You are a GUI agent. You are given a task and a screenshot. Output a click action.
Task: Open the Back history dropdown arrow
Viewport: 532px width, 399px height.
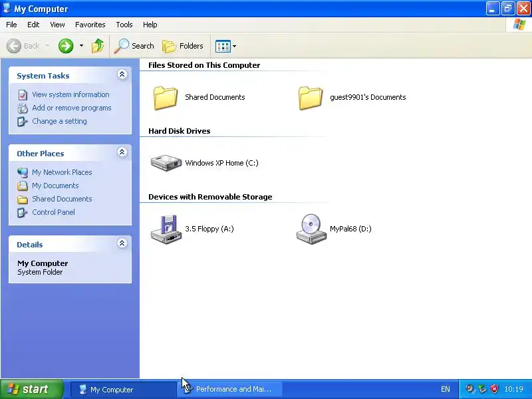47,45
